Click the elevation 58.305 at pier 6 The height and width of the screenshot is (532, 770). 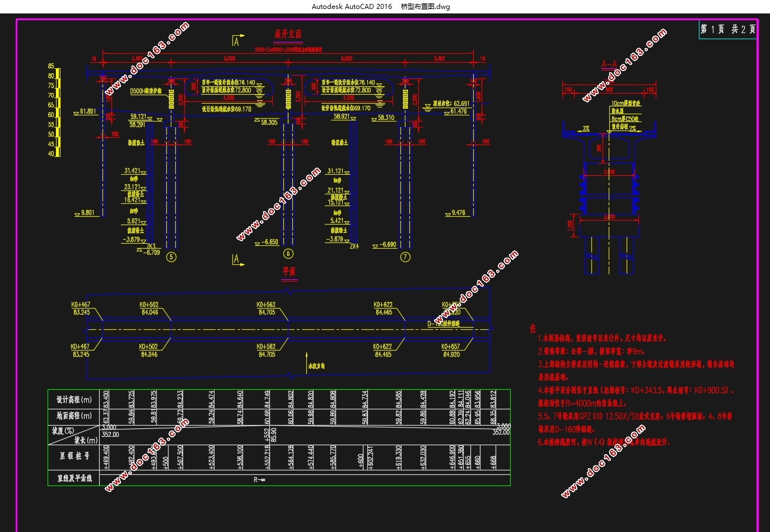(x=269, y=122)
